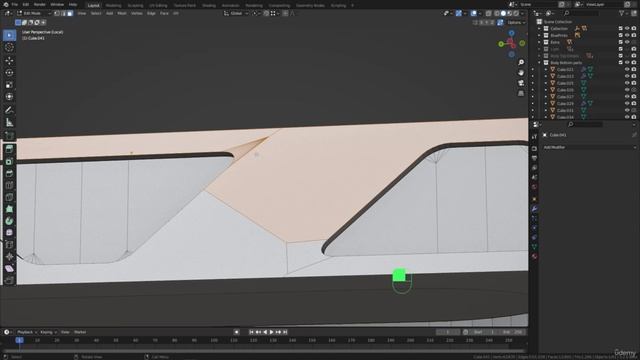The height and width of the screenshot is (360, 640).
Task: Open the File menu
Action: point(14,4)
